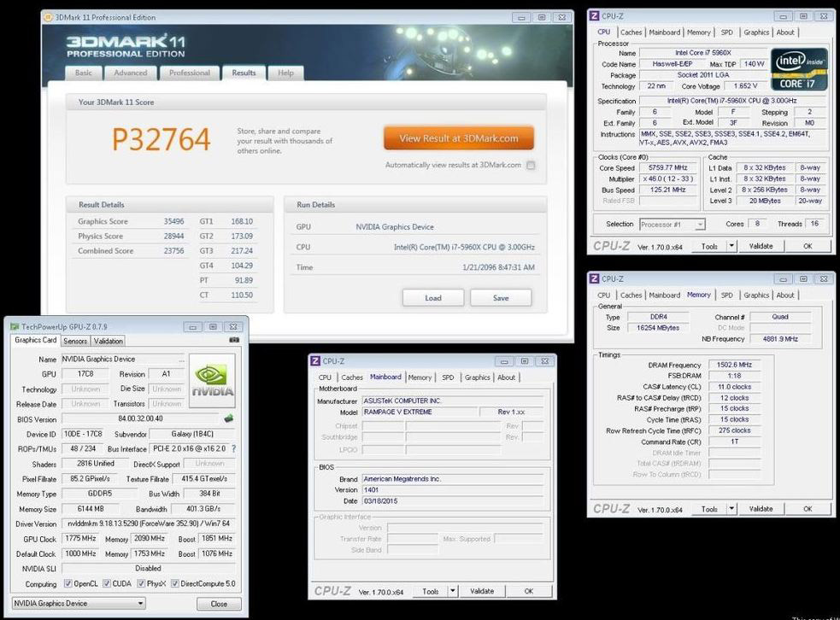Toggle the PhysX checkbox in GPU-Z

pyautogui.click(x=141, y=583)
